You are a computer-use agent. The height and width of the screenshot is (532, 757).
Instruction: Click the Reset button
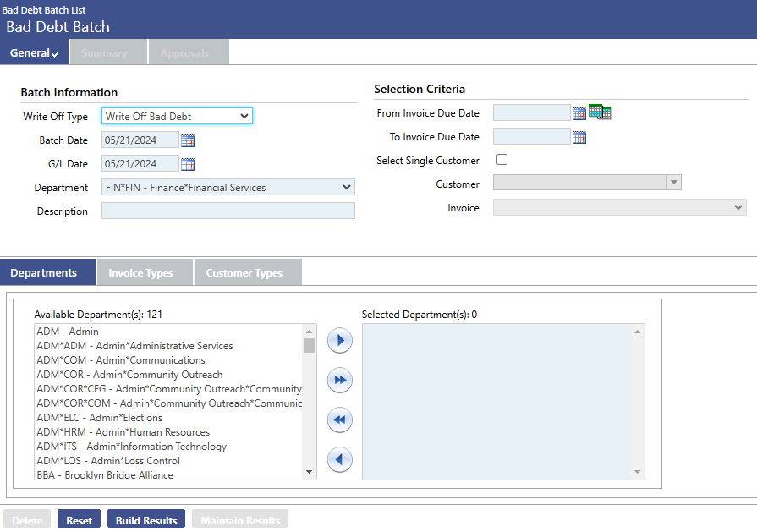80,519
